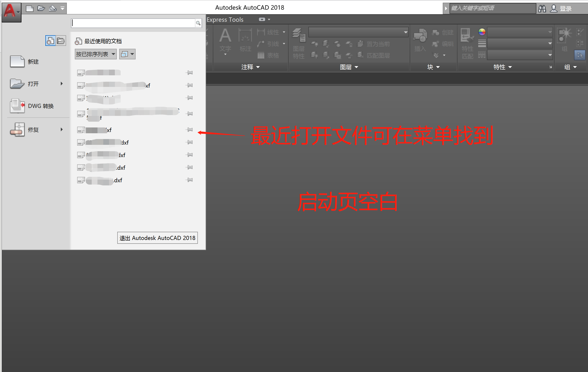This screenshot has height=372, width=588.
Task: Open the 按已排序列表 sort dropdown
Action: [96, 54]
